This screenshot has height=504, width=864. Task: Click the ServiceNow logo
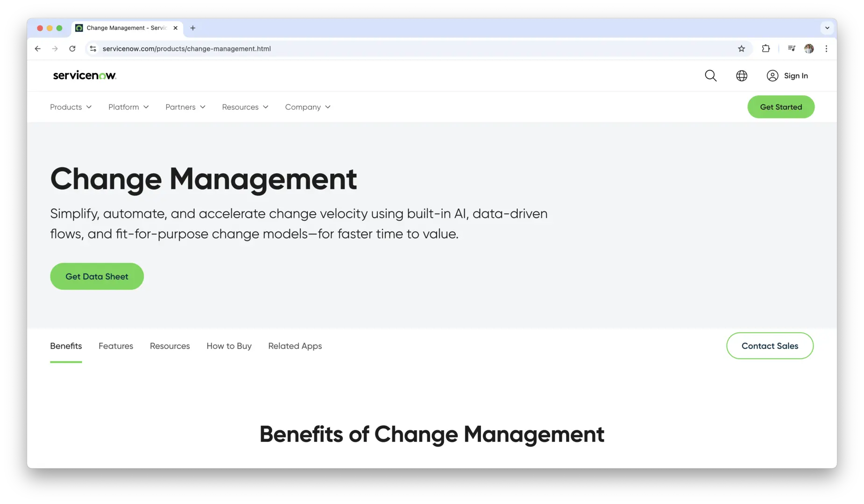click(85, 76)
